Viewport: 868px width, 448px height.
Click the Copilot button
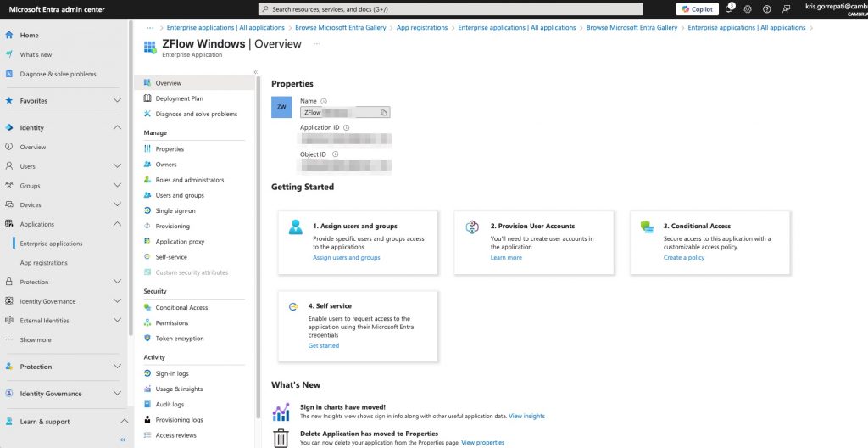[x=697, y=9]
